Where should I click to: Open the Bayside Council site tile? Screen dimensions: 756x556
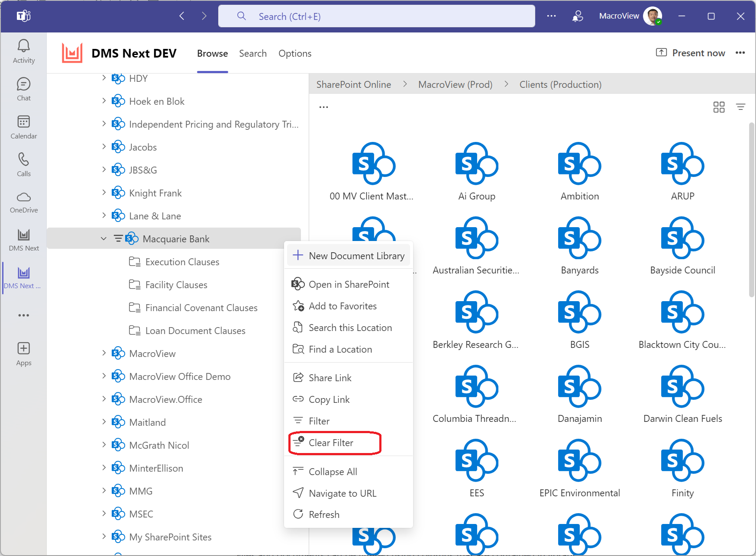[683, 246]
